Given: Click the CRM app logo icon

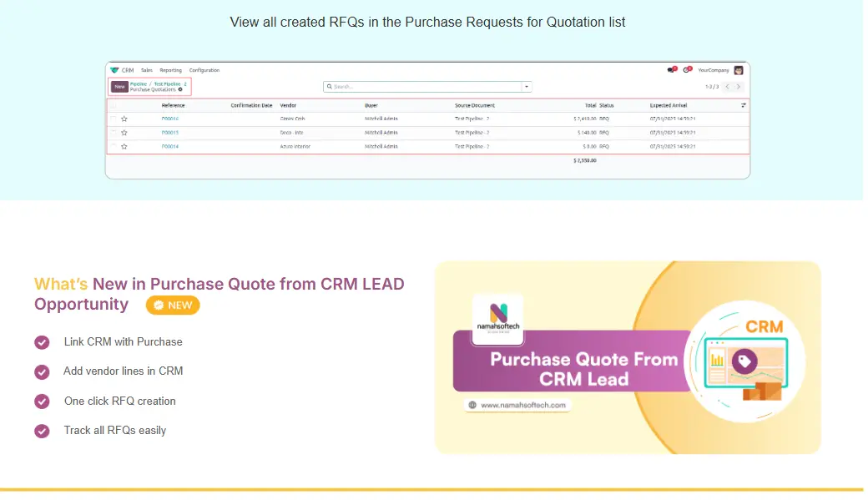Looking at the screenshot, I should point(114,70).
